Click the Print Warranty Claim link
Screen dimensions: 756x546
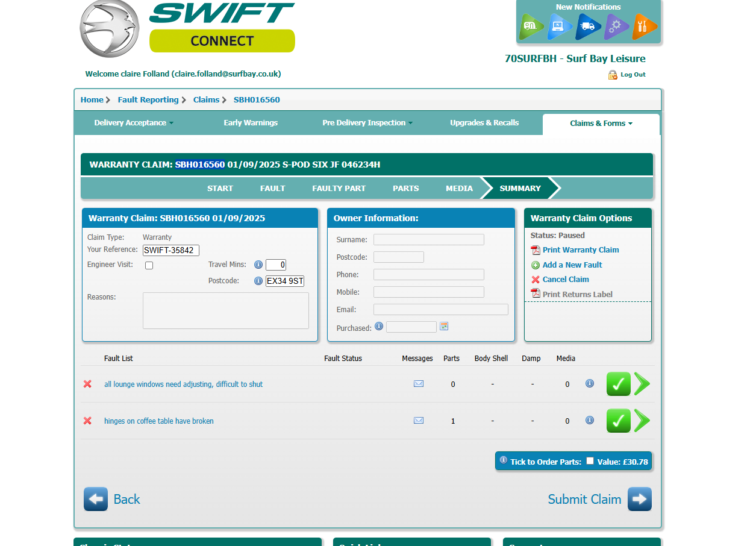tap(581, 250)
